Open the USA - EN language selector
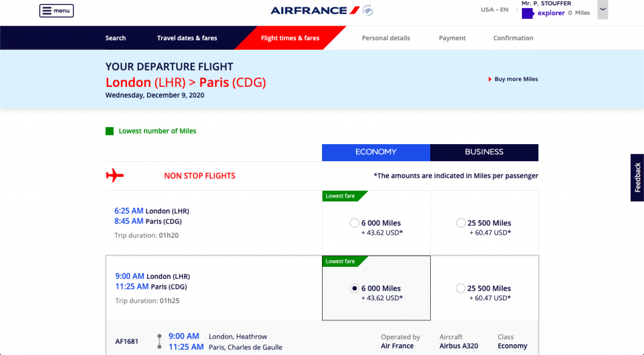Image resolution: width=644 pixels, height=355 pixels. tap(494, 10)
